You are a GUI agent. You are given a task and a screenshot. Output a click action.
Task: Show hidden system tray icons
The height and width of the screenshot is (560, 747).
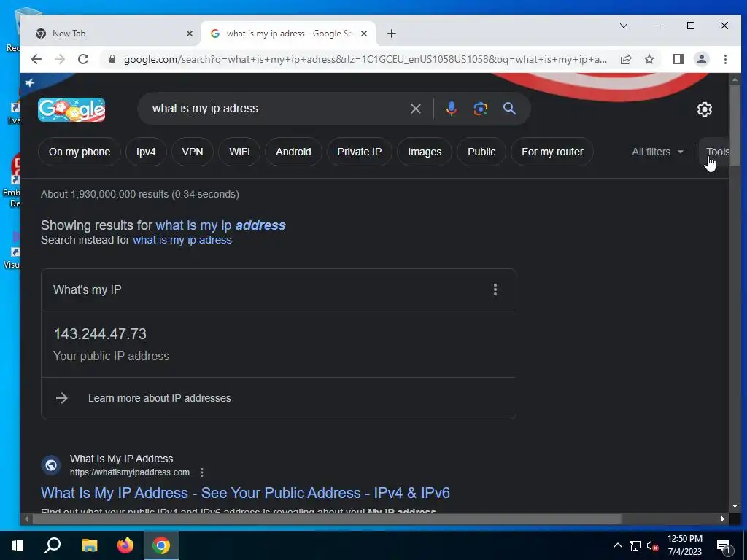617,545
